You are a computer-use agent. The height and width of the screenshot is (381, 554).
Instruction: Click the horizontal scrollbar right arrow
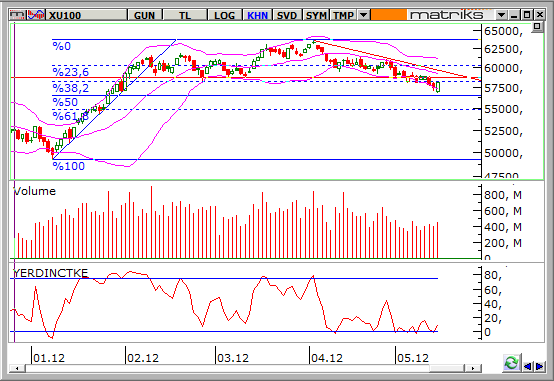tap(472, 369)
